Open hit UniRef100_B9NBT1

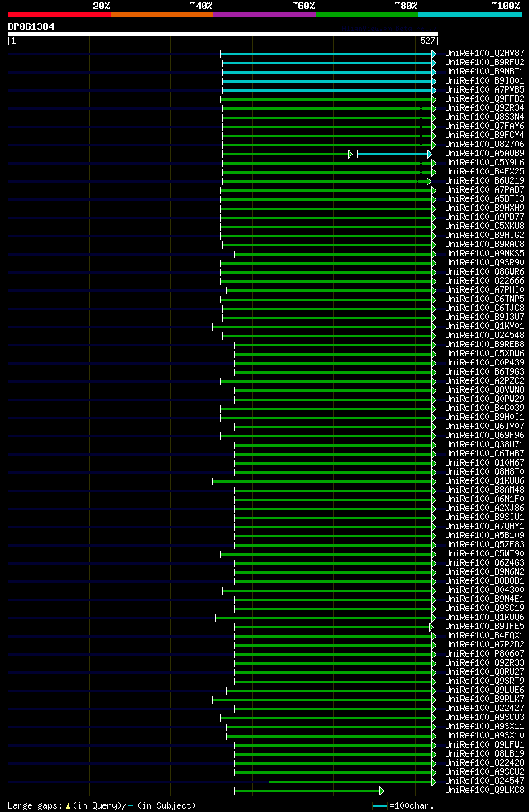coord(484,71)
